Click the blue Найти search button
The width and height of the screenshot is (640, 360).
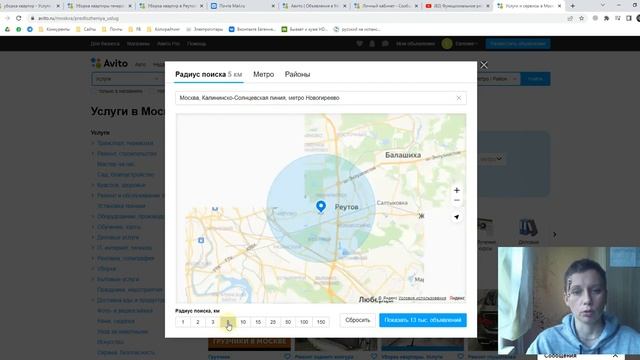click(x=535, y=79)
